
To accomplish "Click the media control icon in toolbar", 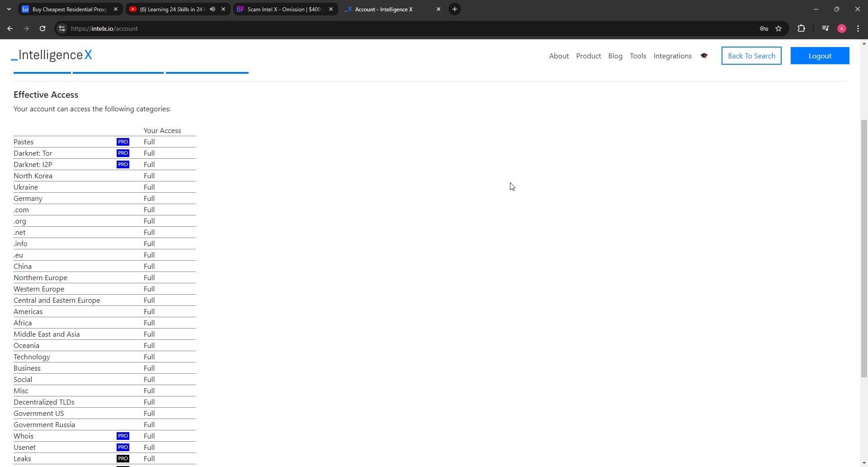I will pos(826,29).
